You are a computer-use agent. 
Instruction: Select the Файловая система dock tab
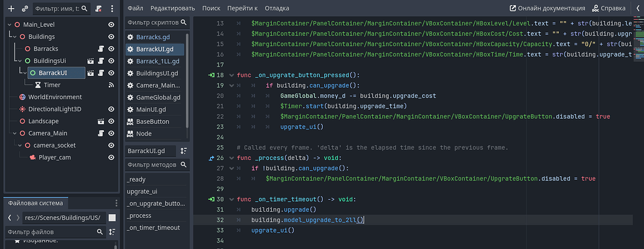[35, 203]
